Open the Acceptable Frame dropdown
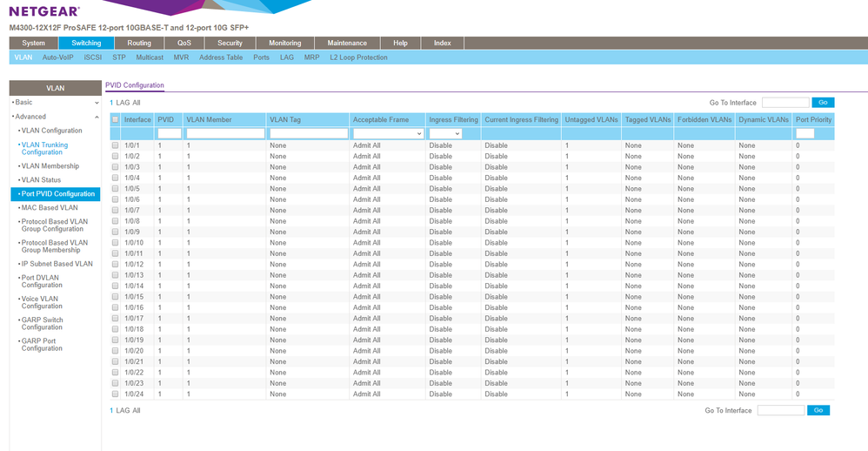 [x=388, y=133]
